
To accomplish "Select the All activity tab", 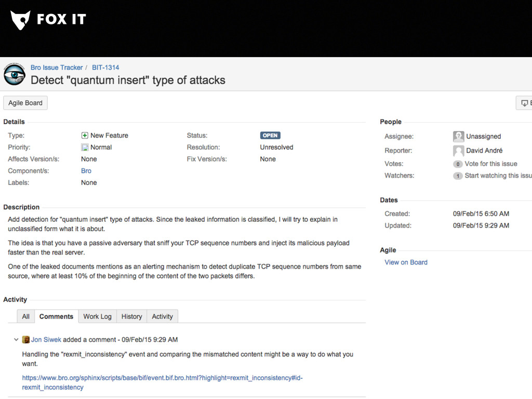I will click(26, 316).
